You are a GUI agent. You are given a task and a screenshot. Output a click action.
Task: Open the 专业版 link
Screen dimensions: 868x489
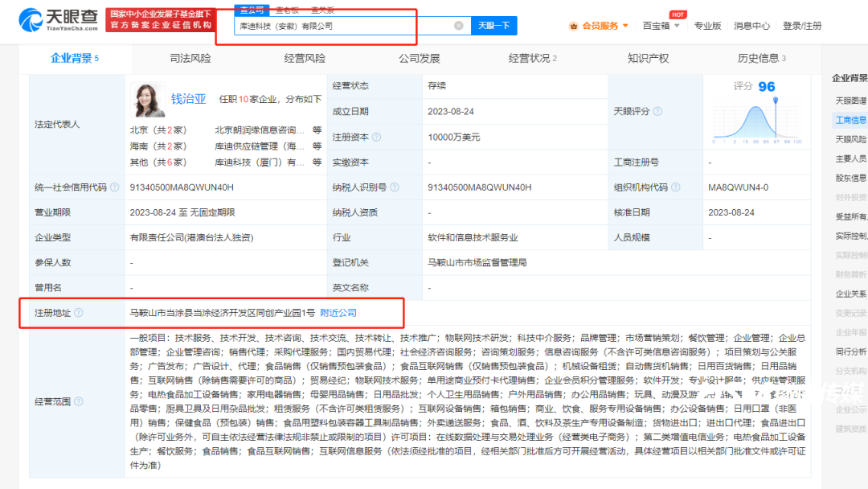coord(707,26)
